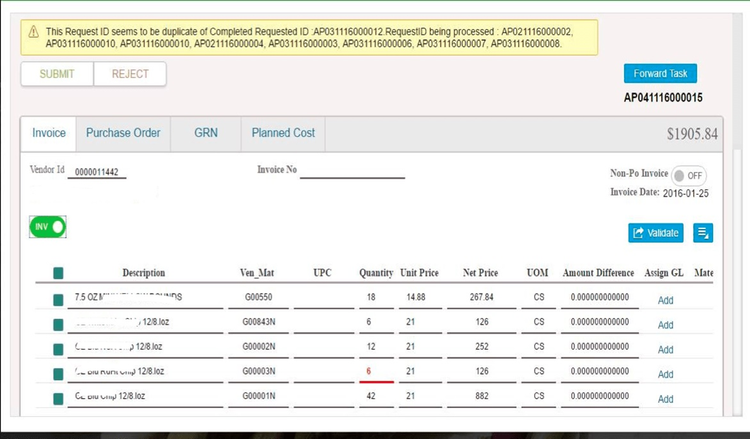
Task: Click the Net Price column header
Action: click(x=480, y=273)
